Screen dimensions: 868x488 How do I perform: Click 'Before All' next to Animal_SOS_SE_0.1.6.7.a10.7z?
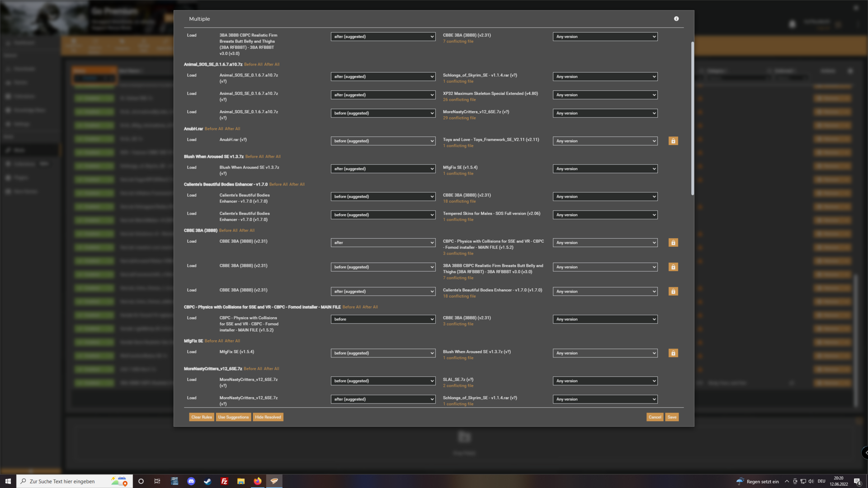tap(253, 65)
